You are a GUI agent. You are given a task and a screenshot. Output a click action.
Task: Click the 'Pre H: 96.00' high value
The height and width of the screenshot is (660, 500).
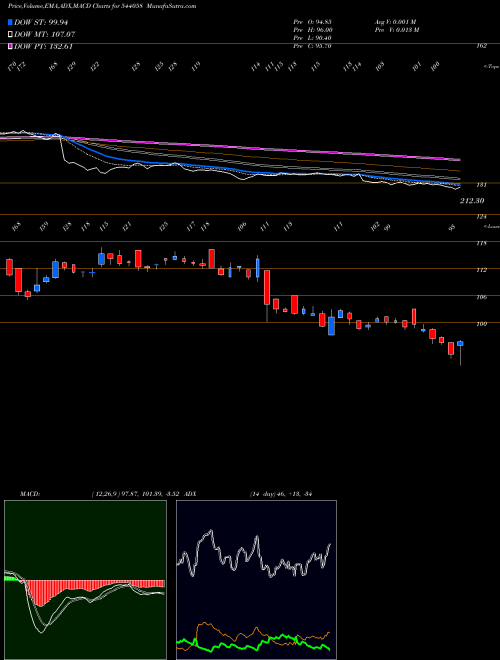[x=313, y=30]
